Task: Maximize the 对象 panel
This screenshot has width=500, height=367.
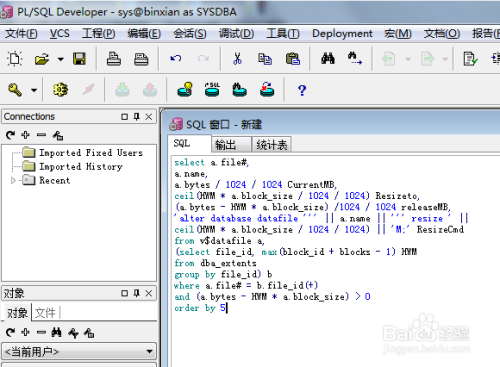Action: 124,293
